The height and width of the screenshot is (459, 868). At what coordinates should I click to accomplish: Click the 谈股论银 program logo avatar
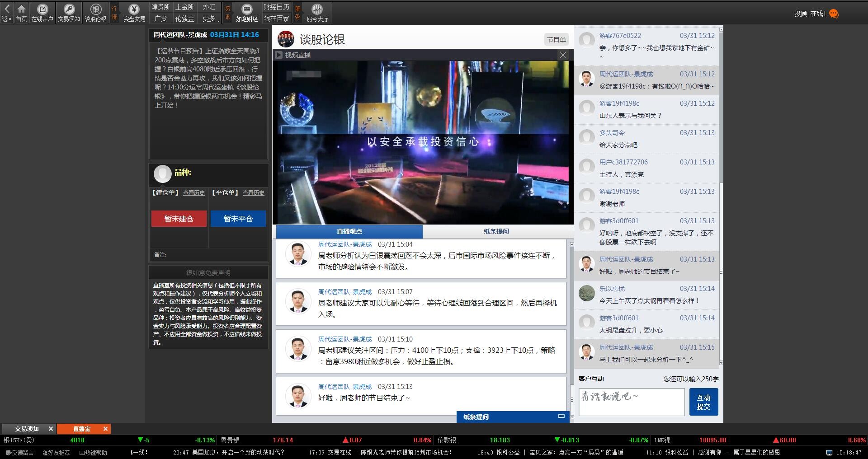click(286, 39)
